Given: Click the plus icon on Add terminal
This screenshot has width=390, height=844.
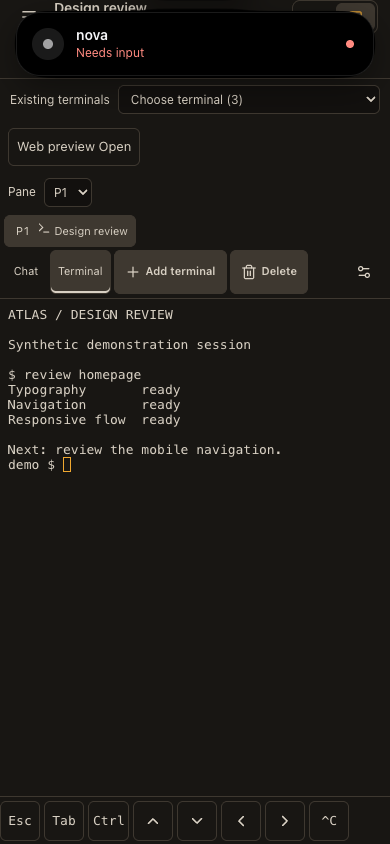Looking at the screenshot, I should (x=133, y=272).
